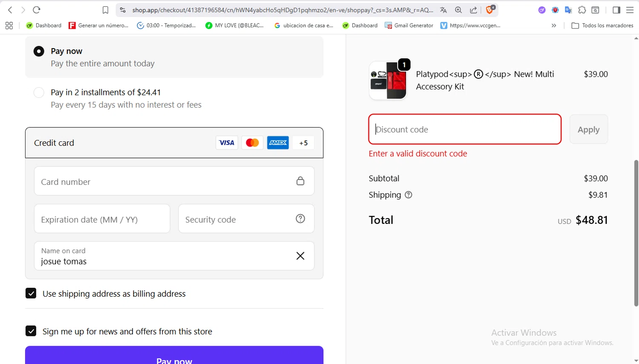
Task: Uncheck Sign me up for news and offers
Action: (31, 331)
